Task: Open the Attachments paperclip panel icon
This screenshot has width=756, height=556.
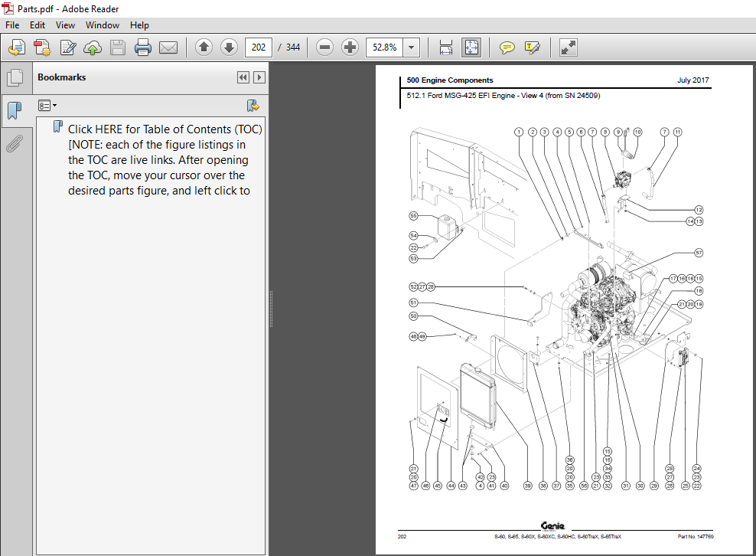Action: pos(15,143)
